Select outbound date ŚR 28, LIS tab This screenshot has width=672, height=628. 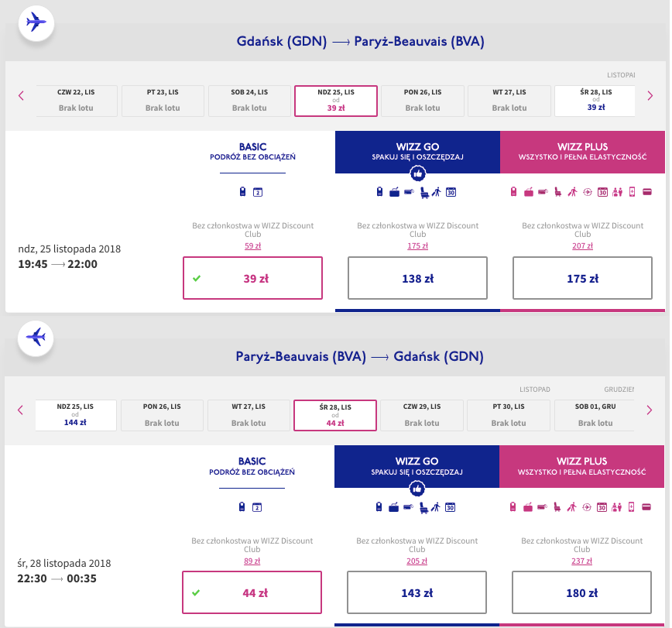(x=595, y=100)
